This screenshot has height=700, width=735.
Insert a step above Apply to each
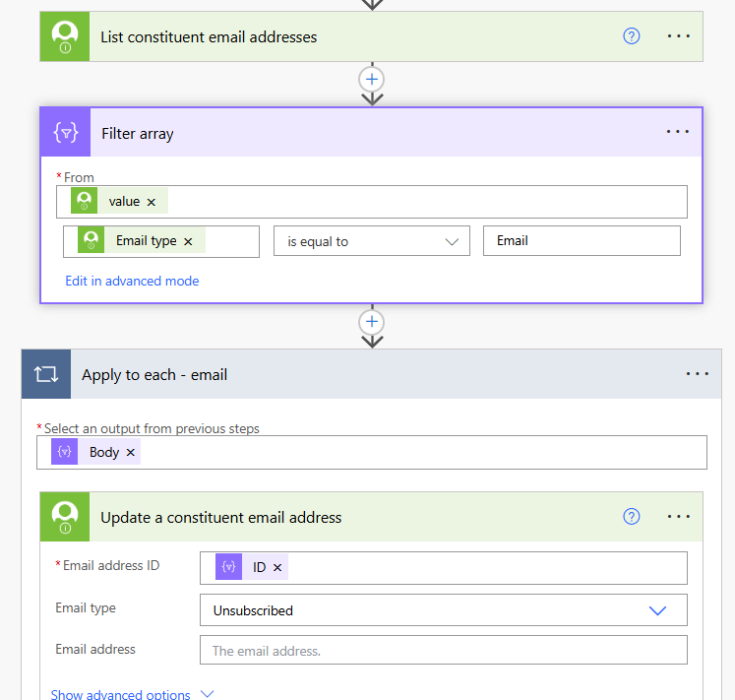372,321
